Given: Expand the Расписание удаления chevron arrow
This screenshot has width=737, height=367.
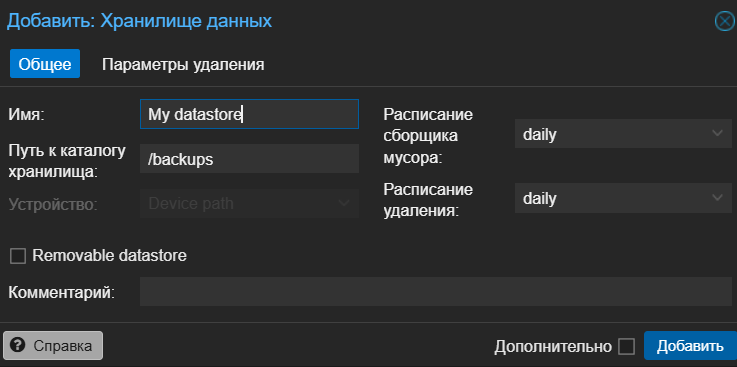Looking at the screenshot, I should point(717,197).
